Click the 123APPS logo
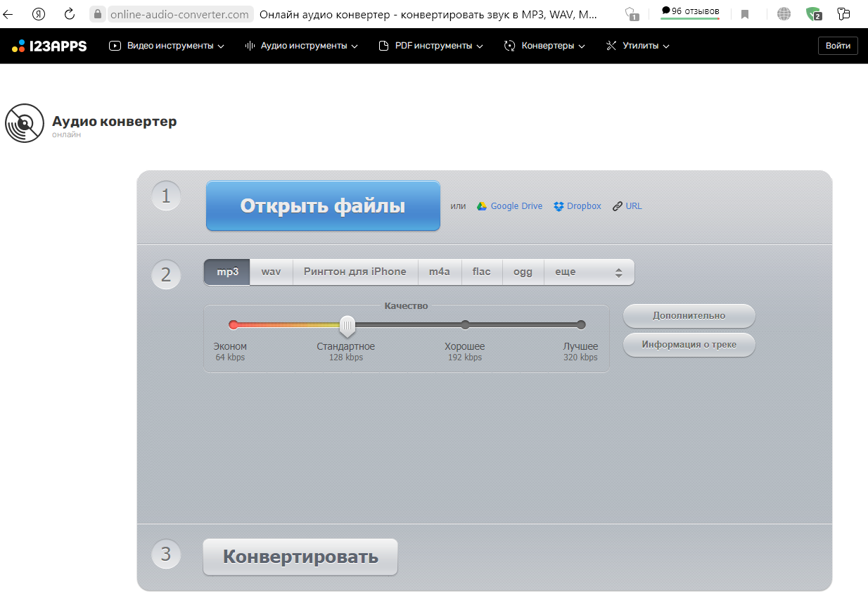Screen dimensions: 868x601 tap(49, 45)
